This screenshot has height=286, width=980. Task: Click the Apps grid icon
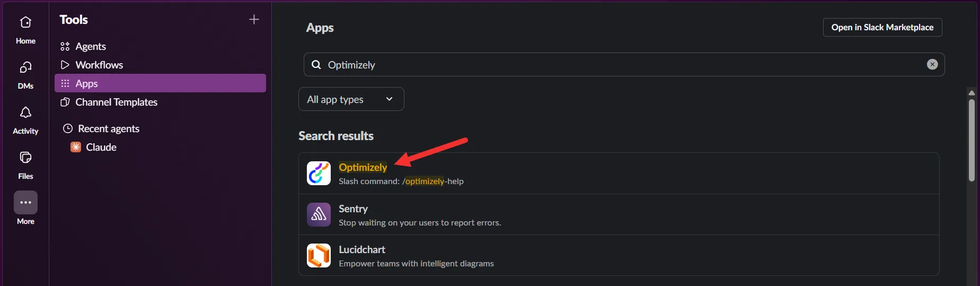point(65,83)
